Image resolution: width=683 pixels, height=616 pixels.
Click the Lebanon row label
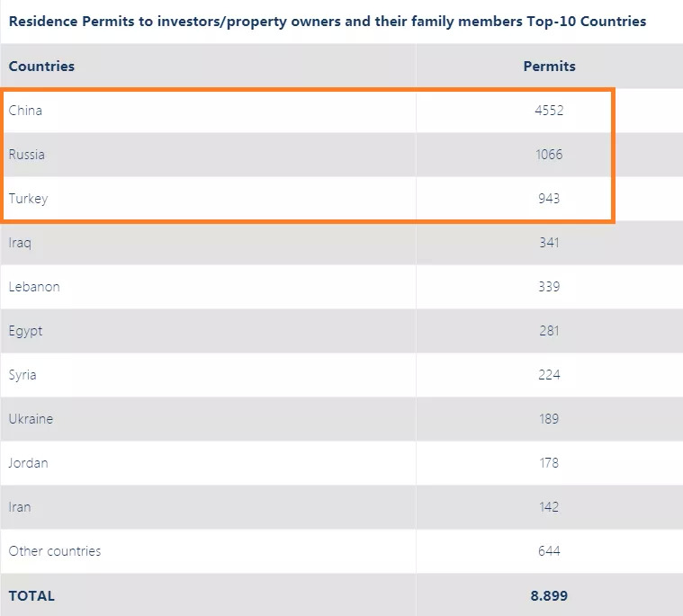tap(34, 287)
